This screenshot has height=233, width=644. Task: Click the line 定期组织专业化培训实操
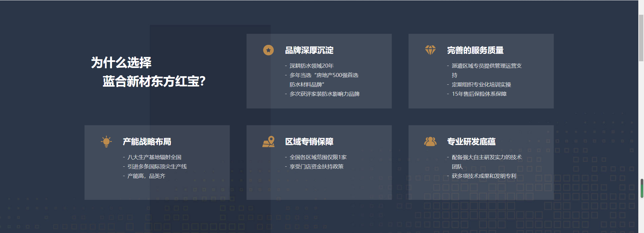pos(481,85)
